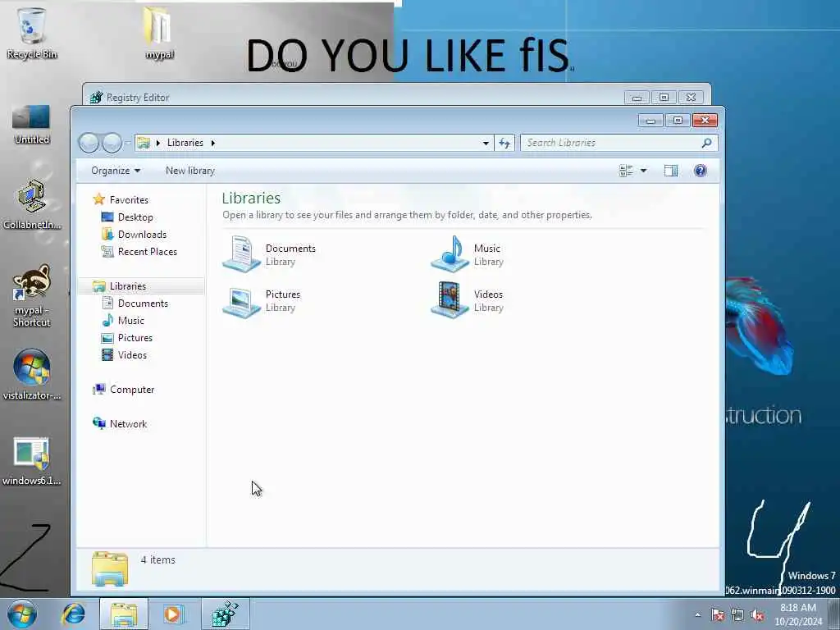This screenshot has height=630, width=840.
Task: Open address bar previous locations dropdown
Action: (486, 143)
